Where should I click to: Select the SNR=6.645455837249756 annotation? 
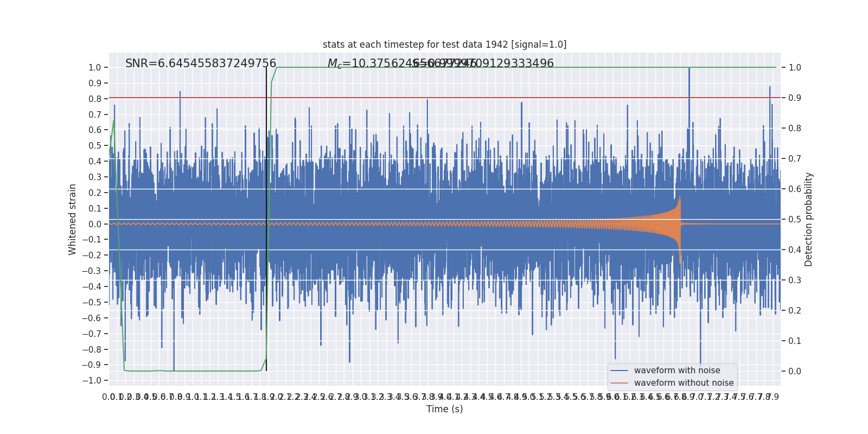(x=201, y=63)
